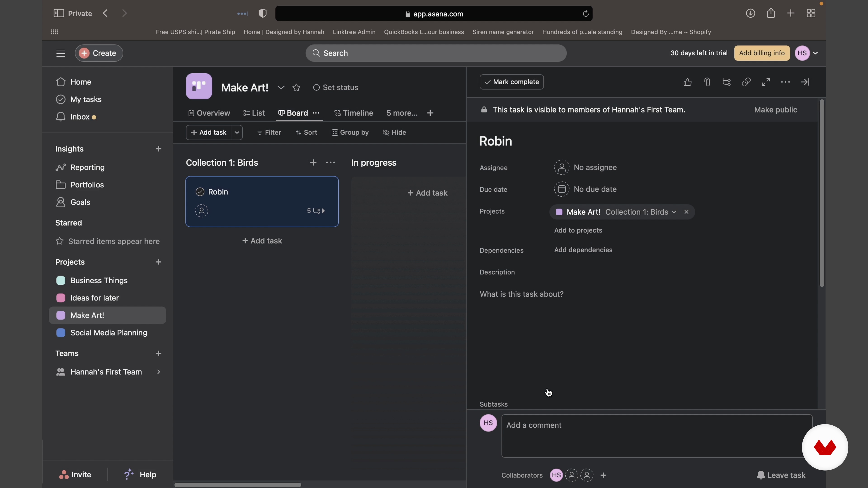Attach a file using the paperclip icon
The height and width of the screenshot is (488, 868).
tap(707, 82)
